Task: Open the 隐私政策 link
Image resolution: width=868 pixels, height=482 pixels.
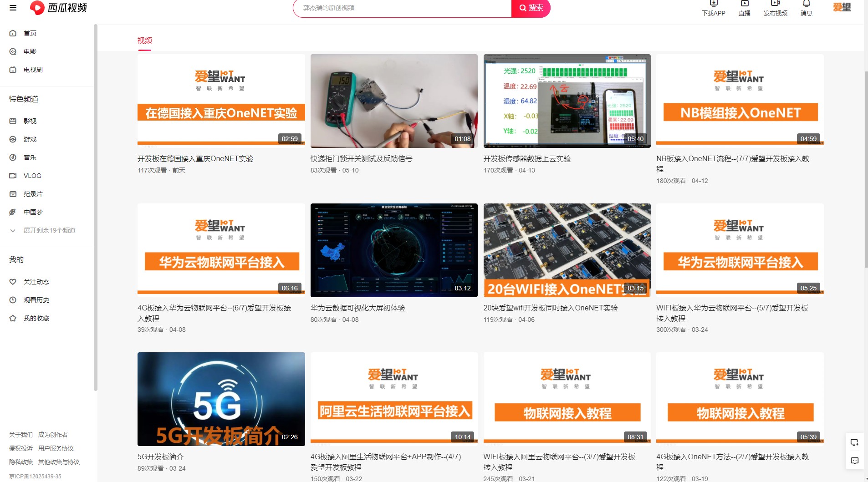Action: 21,462
